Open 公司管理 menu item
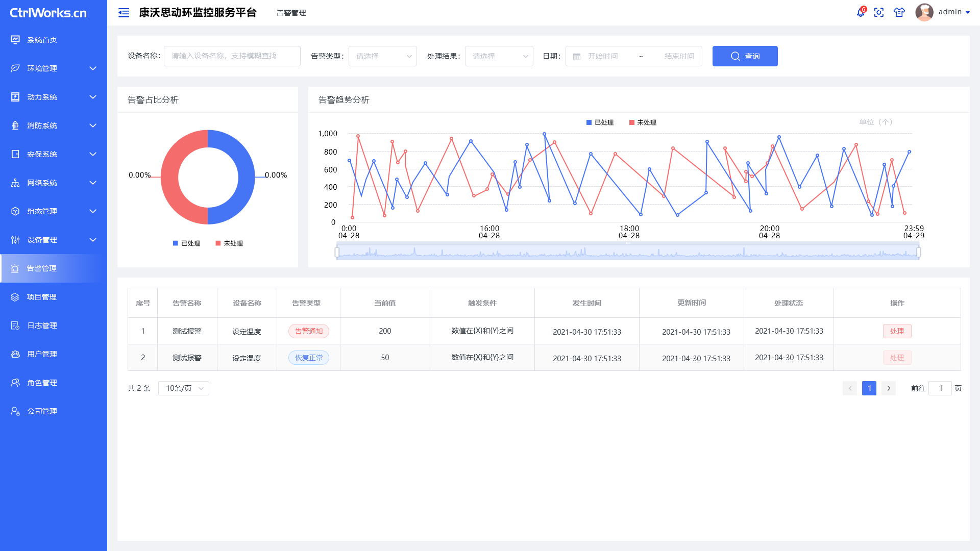Image resolution: width=980 pixels, height=551 pixels. click(54, 411)
